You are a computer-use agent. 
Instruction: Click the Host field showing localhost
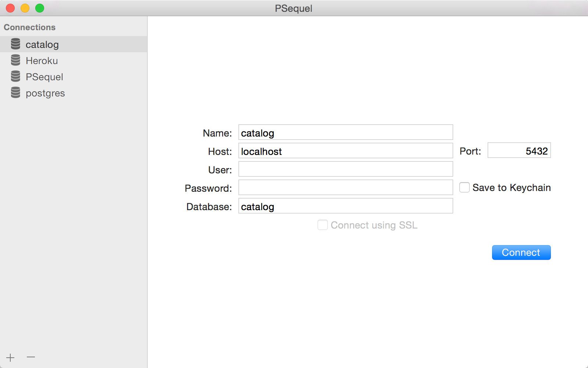tap(345, 151)
